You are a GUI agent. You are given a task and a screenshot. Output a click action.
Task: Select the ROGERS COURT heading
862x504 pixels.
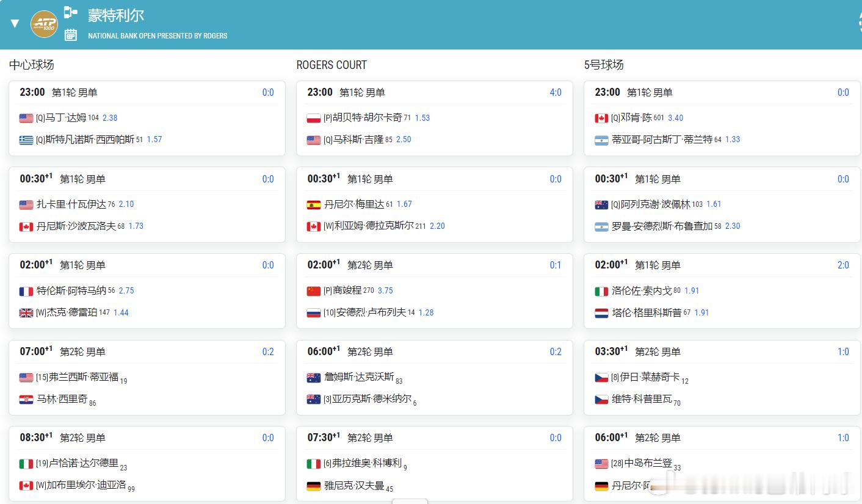pos(331,65)
